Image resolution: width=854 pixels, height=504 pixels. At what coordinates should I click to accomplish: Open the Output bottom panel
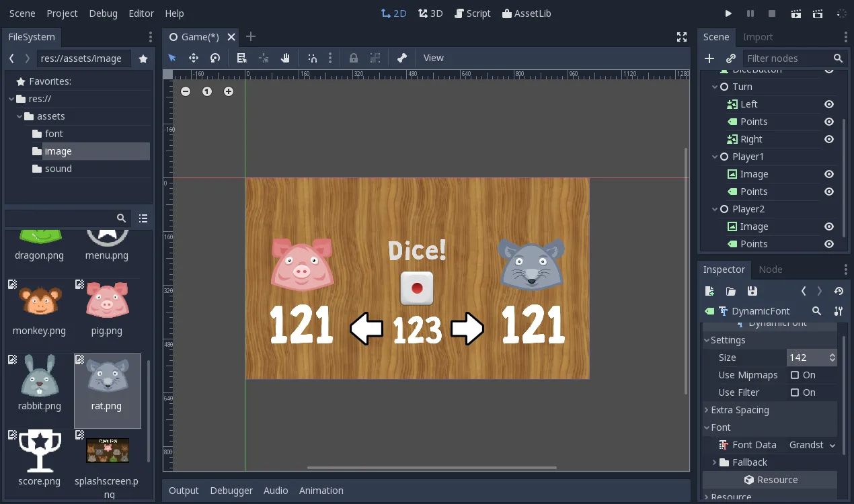(x=184, y=491)
